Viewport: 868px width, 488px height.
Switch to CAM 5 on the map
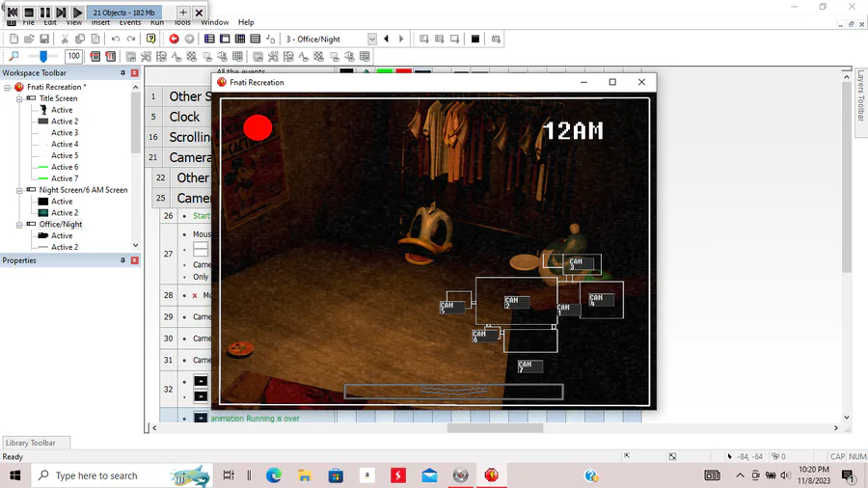(x=452, y=308)
